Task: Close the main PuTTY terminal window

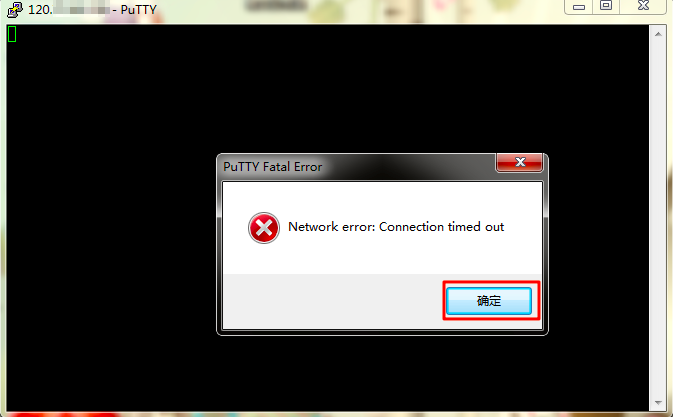Action: (x=643, y=6)
